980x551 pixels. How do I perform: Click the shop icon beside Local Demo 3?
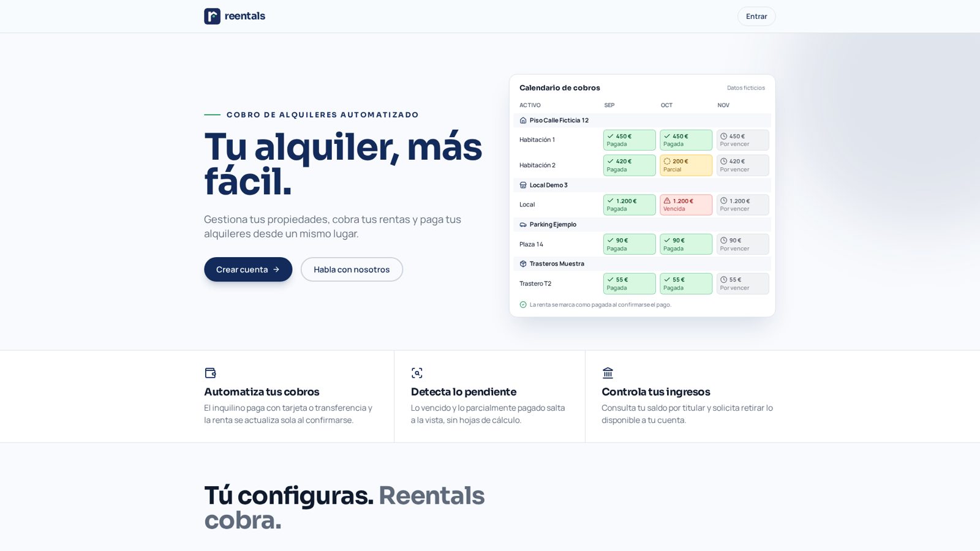(523, 185)
